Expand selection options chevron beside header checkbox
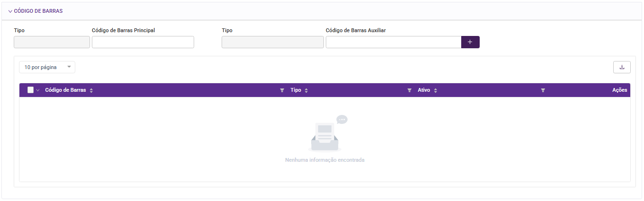Image resolution: width=644 pixels, height=201 pixels. (x=38, y=90)
